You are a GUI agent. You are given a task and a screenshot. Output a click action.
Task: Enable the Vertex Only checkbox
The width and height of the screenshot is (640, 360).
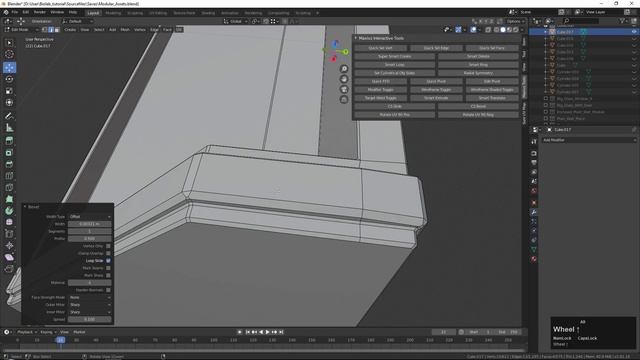(x=108, y=246)
